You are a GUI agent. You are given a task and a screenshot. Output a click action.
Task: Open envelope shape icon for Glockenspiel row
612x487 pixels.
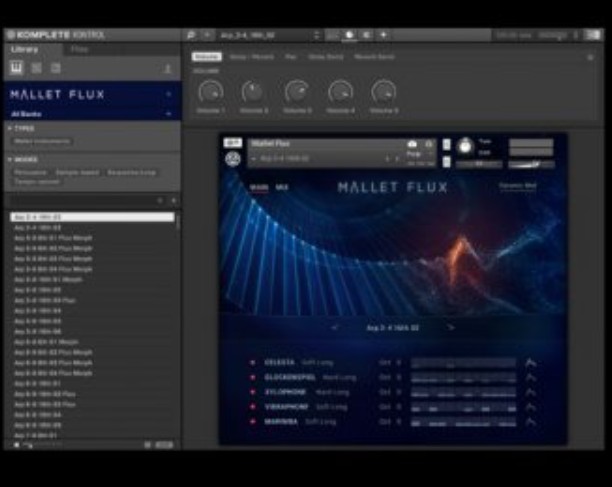(x=530, y=377)
